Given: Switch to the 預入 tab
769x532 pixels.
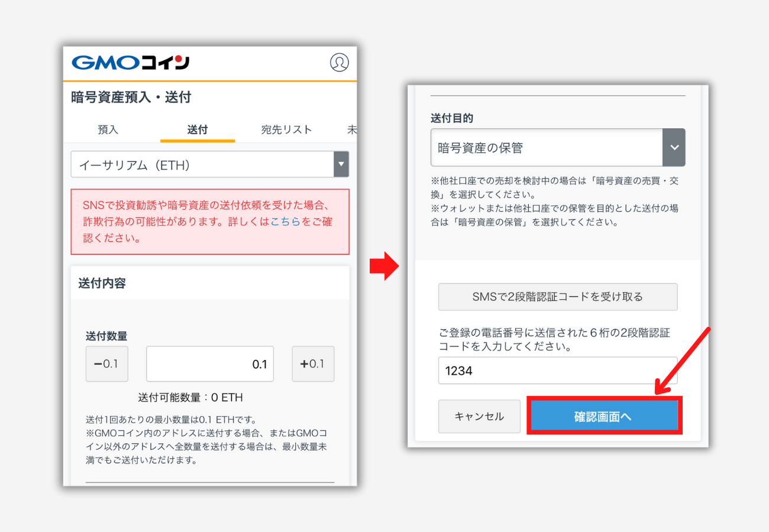Looking at the screenshot, I should 108,129.
